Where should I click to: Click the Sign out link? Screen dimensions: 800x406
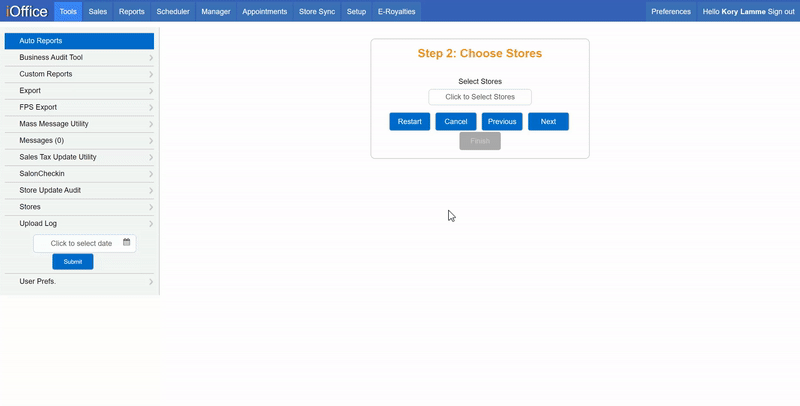pyautogui.click(x=781, y=11)
